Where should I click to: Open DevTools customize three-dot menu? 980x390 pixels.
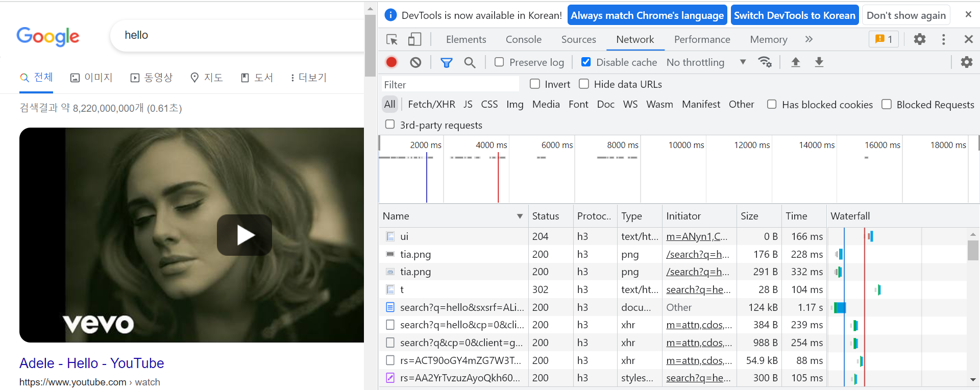point(943,39)
